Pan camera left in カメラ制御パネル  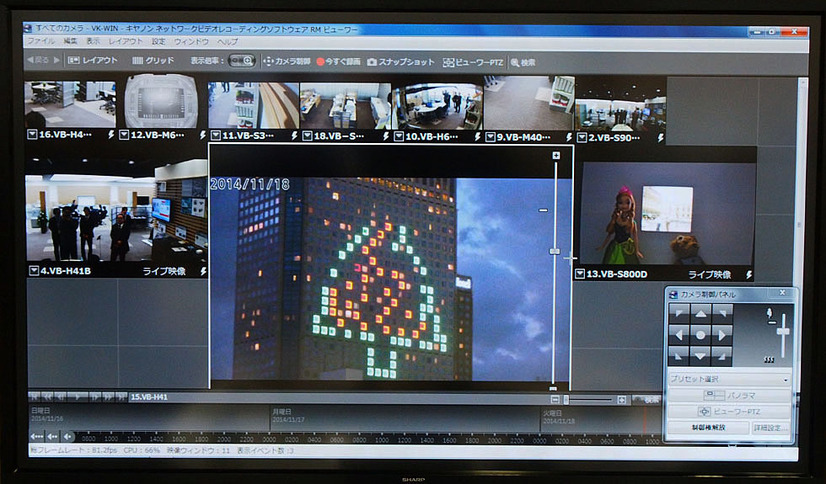pyautogui.click(x=679, y=335)
